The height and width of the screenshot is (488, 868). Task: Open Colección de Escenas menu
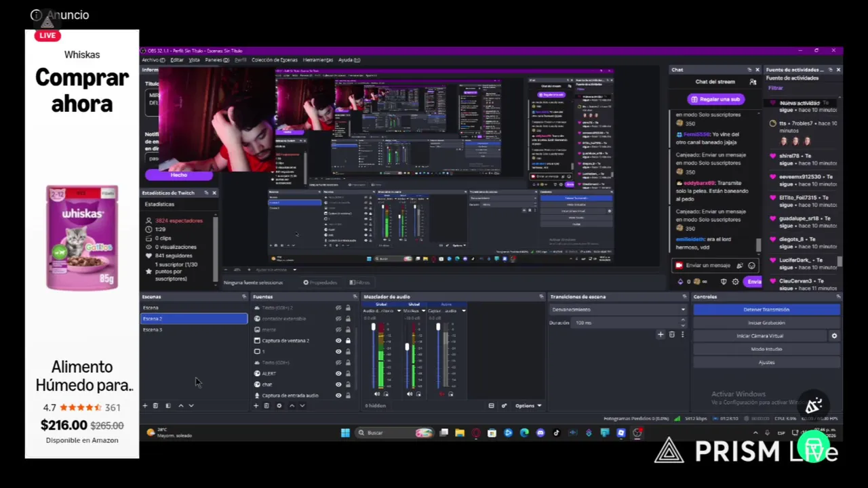[x=275, y=60]
